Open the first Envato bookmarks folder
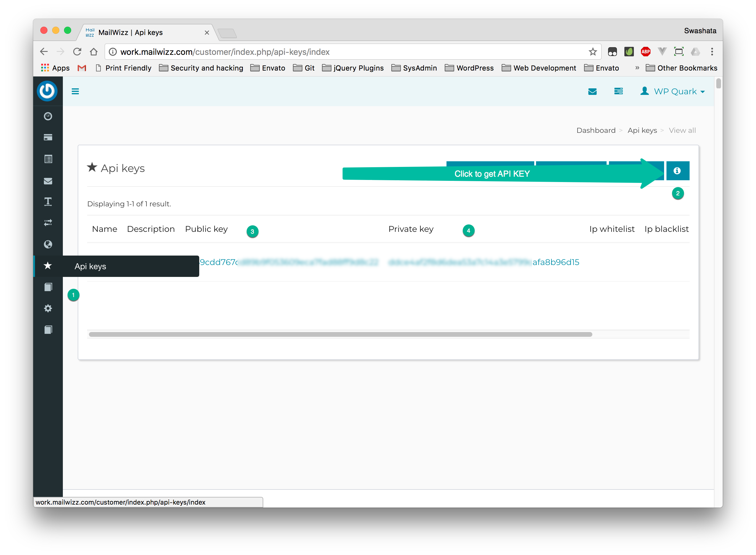Viewport: 756px width, 555px height. (268, 68)
